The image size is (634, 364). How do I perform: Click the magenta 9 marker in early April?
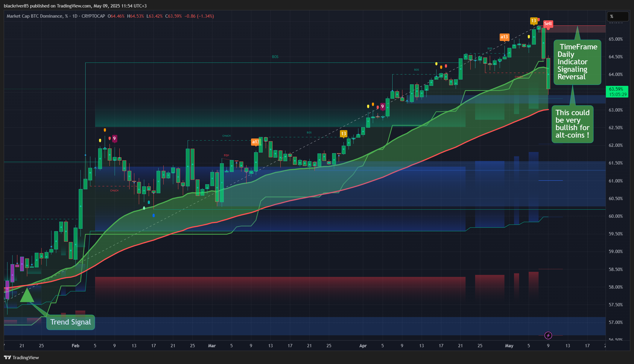tap(382, 106)
